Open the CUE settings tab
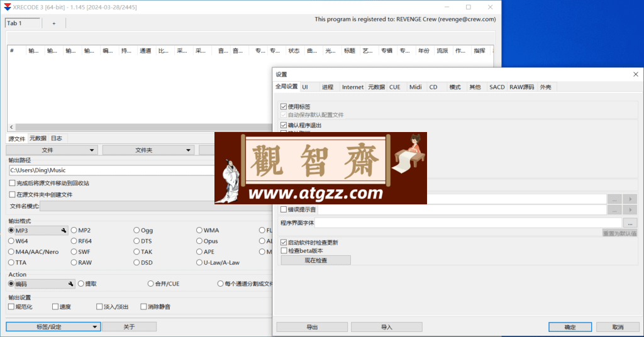The image size is (644, 337). point(395,87)
